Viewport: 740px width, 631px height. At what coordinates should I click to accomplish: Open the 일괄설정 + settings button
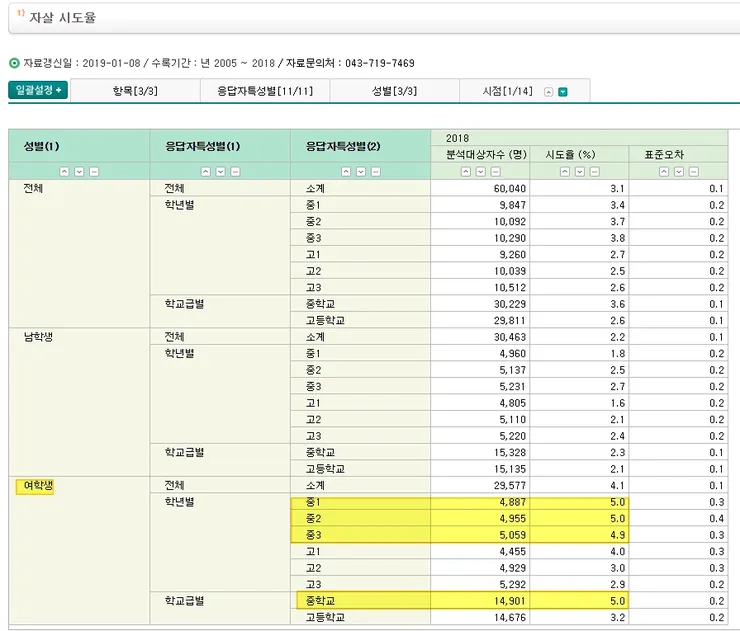click(38, 90)
